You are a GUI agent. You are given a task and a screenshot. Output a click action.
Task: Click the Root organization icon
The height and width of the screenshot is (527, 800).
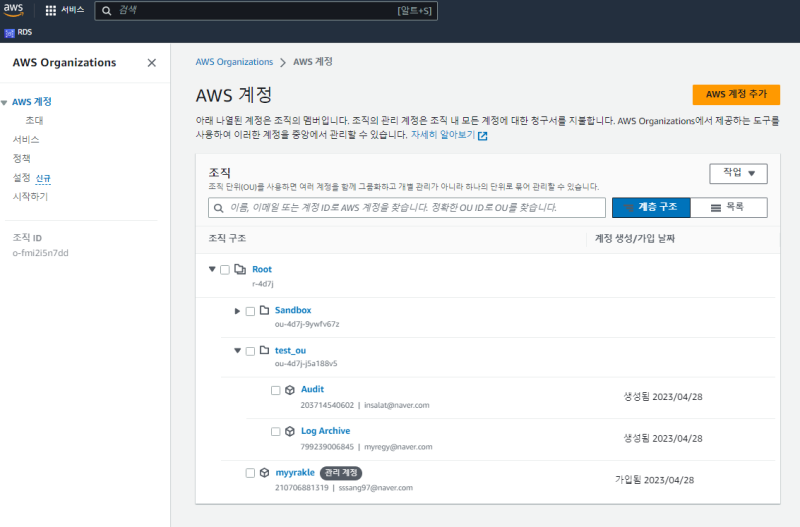[x=240, y=270]
